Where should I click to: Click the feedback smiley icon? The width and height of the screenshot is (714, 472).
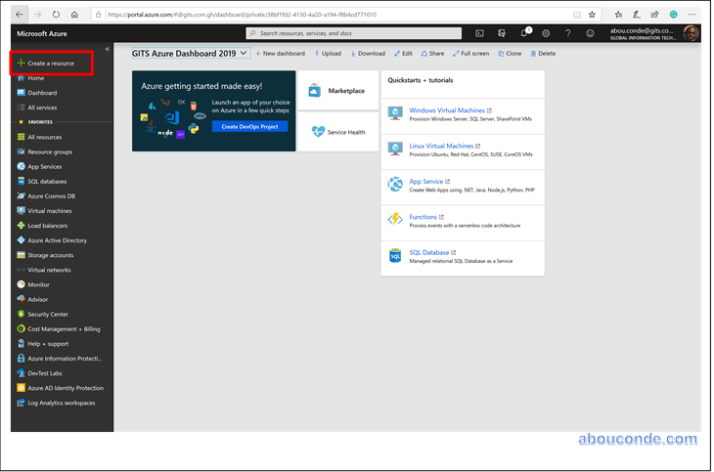click(x=590, y=33)
